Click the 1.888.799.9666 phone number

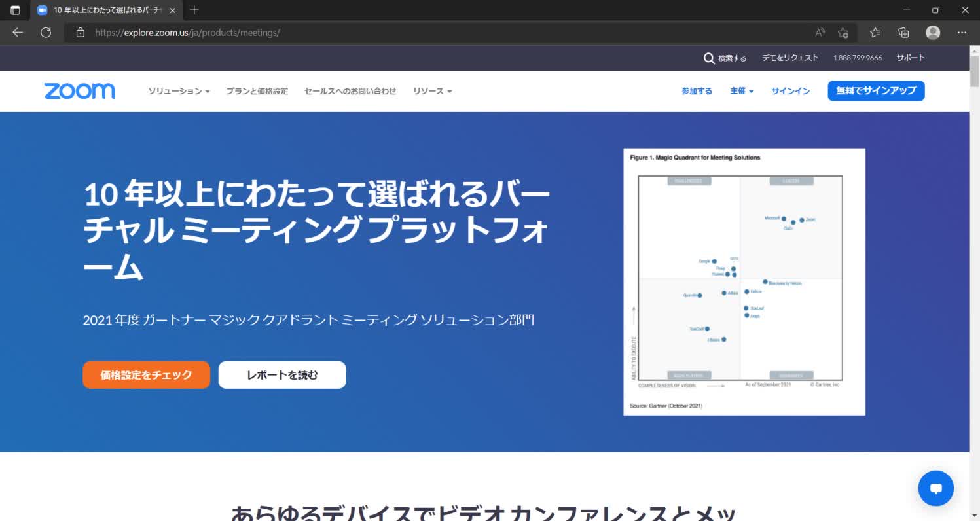pyautogui.click(x=858, y=58)
